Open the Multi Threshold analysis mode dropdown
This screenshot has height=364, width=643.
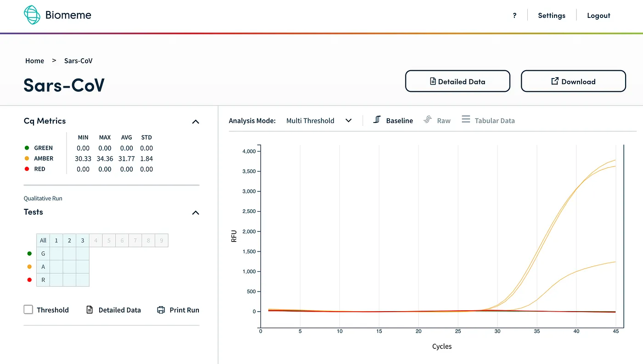pyautogui.click(x=319, y=120)
